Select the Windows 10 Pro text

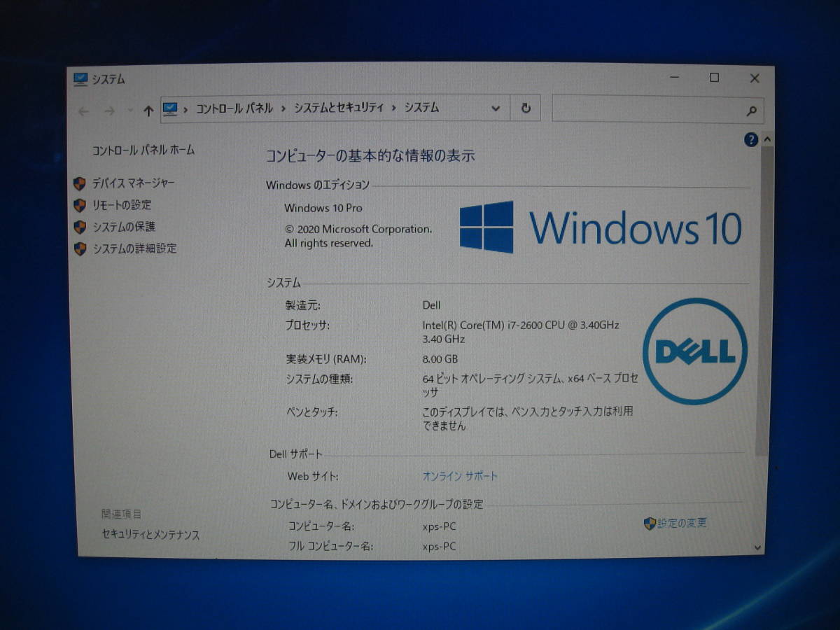[x=323, y=208]
